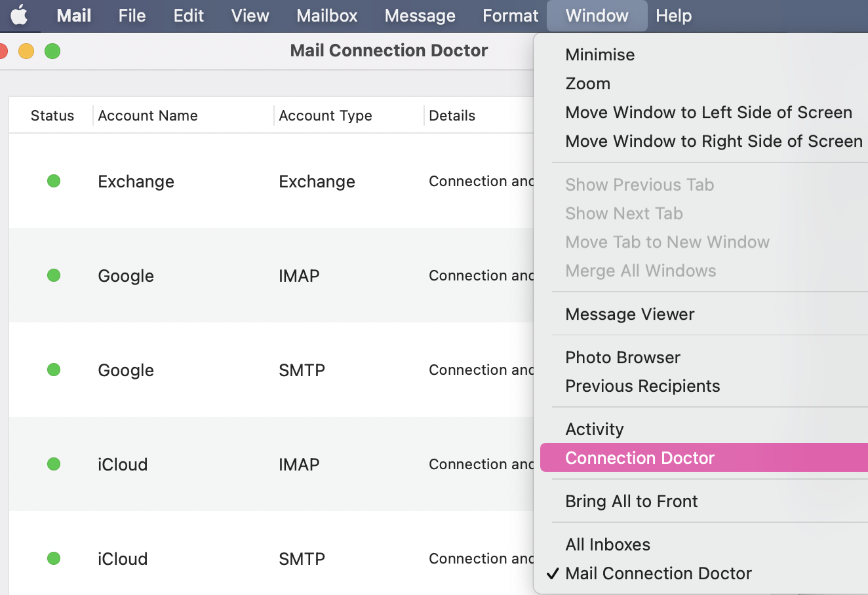Open the Help menu
Screen dimensions: 868x595
pos(673,16)
